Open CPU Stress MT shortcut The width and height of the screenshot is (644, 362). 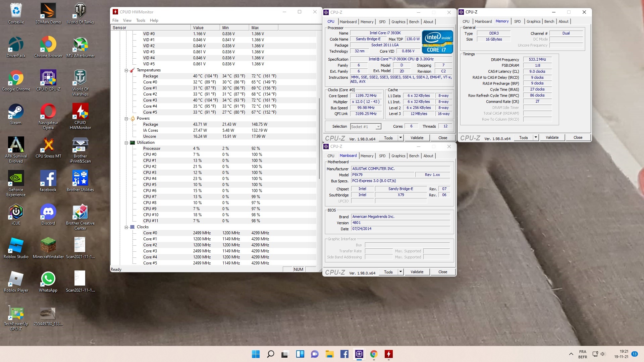tap(48, 147)
